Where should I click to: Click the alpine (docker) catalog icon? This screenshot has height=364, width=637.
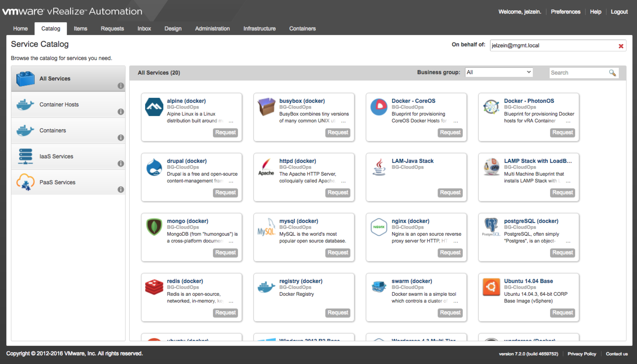click(x=154, y=107)
